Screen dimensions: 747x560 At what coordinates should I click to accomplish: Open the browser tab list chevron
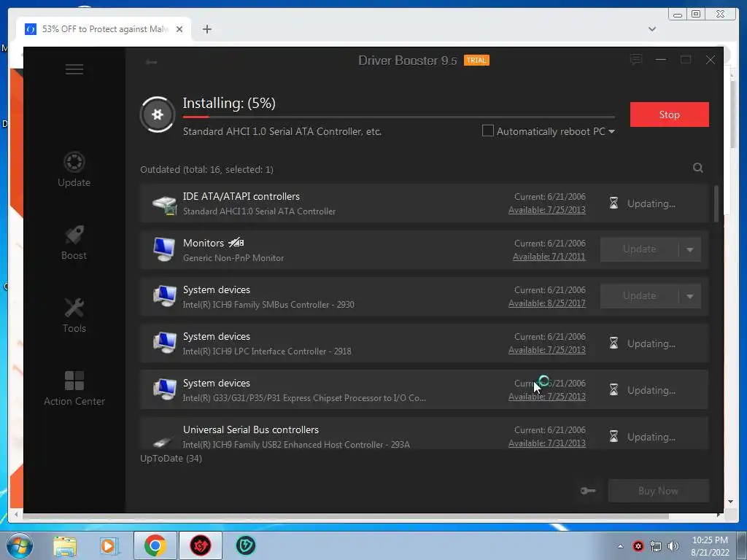point(652,29)
